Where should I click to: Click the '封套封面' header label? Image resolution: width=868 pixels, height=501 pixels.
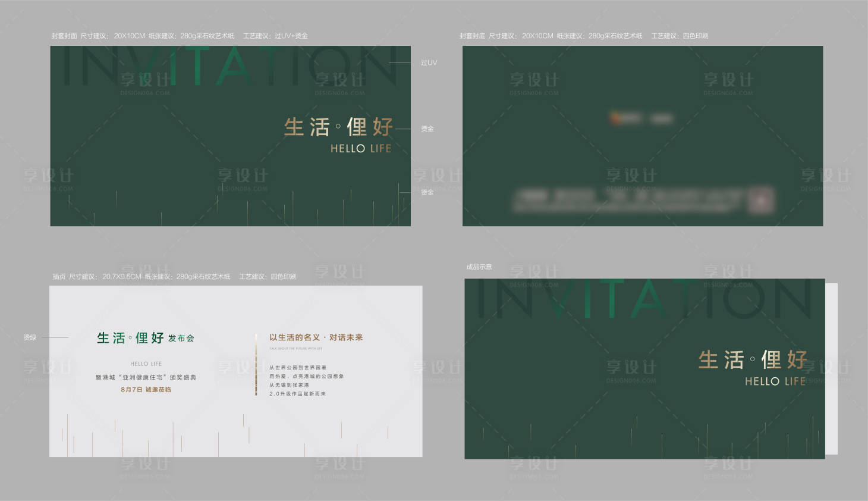(x=64, y=36)
